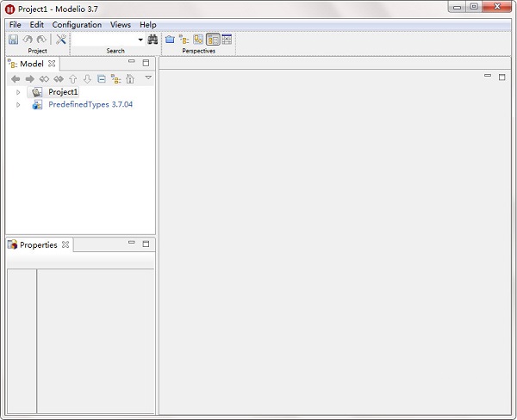The width and height of the screenshot is (517, 420).
Task: Close the Properties tab
Action: pos(65,244)
